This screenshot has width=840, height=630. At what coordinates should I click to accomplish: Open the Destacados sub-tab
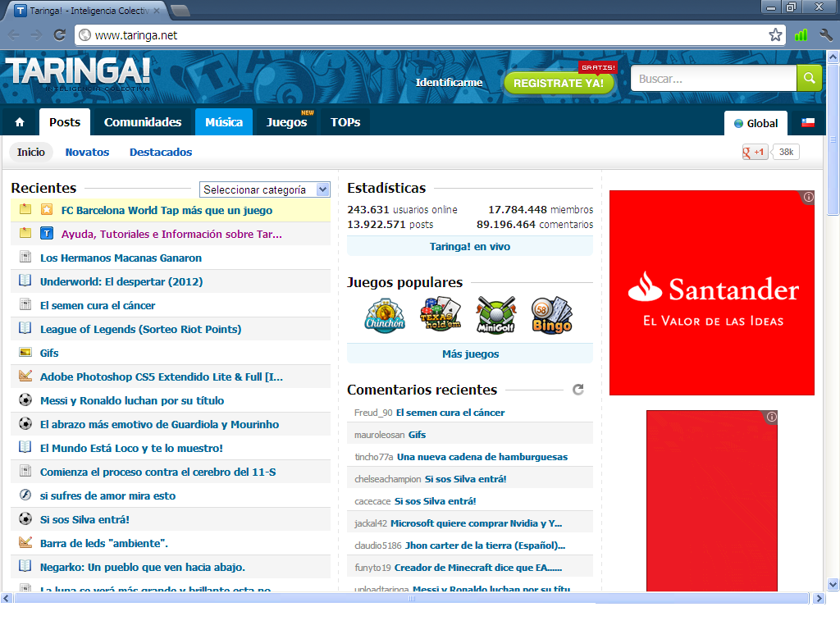point(161,152)
